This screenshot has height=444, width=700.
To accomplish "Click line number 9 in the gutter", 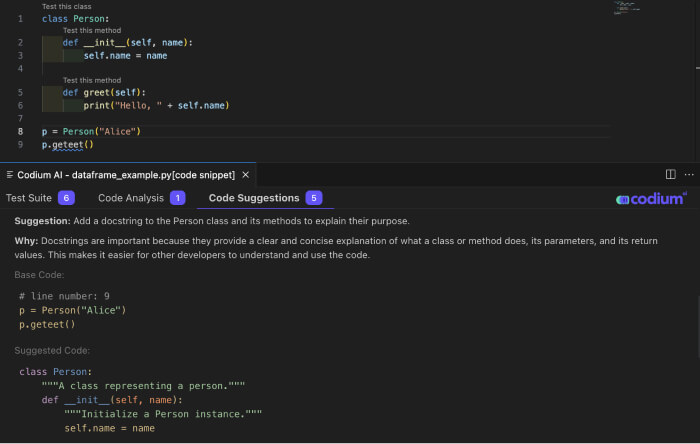I will tap(21, 145).
